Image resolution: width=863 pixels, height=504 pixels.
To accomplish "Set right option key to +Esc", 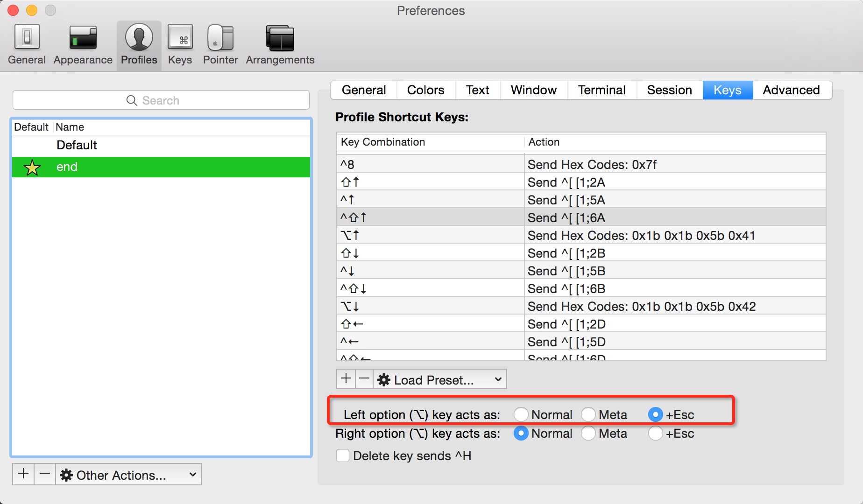I will click(655, 434).
